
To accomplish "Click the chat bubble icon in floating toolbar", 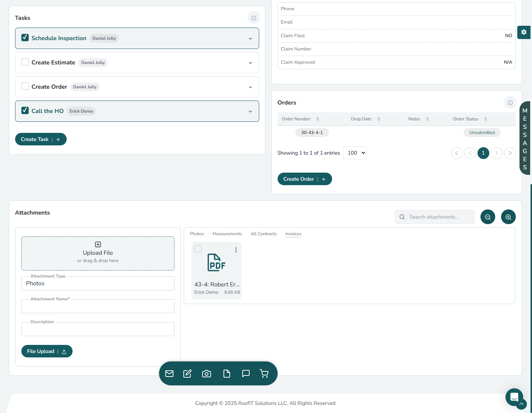I will click(x=246, y=374).
